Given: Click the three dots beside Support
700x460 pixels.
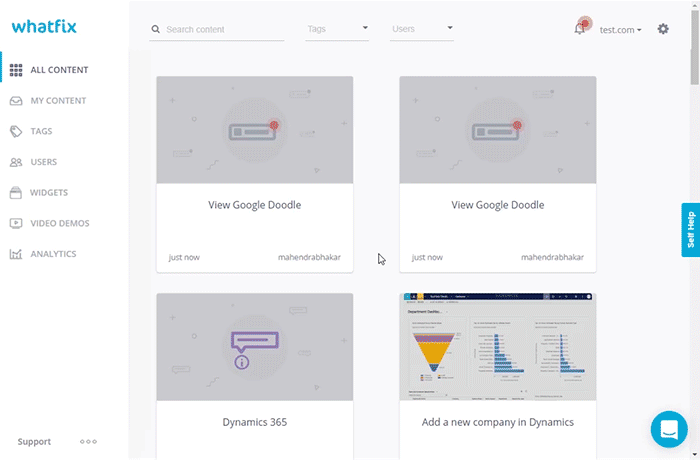Looking at the screenshot, I should [88, 441].
